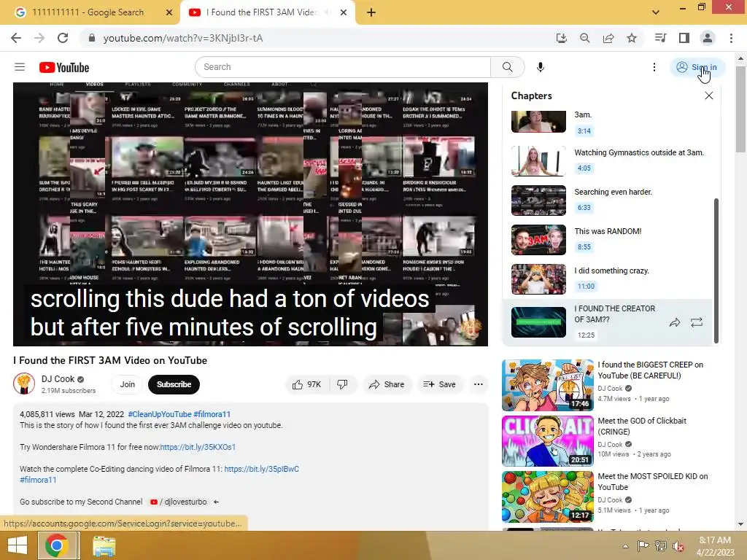Go to YouTube home via logo
This screenshot has height=560, width=747.
(x=64, y=68)
